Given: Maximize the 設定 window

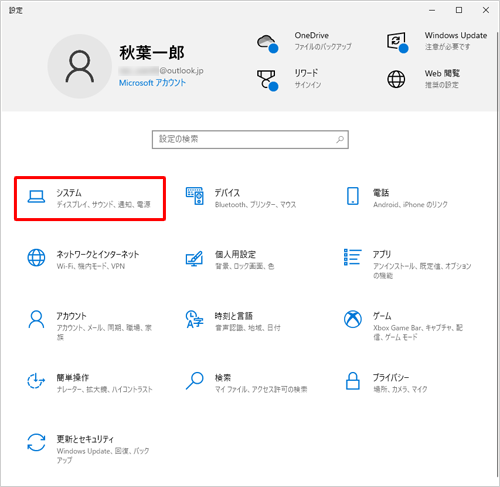Looking at the screenshot, I should point(459,10).
